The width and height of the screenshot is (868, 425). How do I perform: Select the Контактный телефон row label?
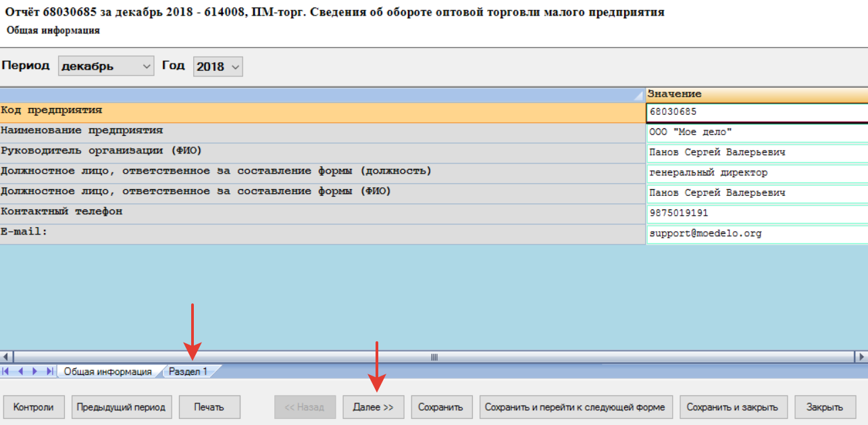[x=323, y=214]
